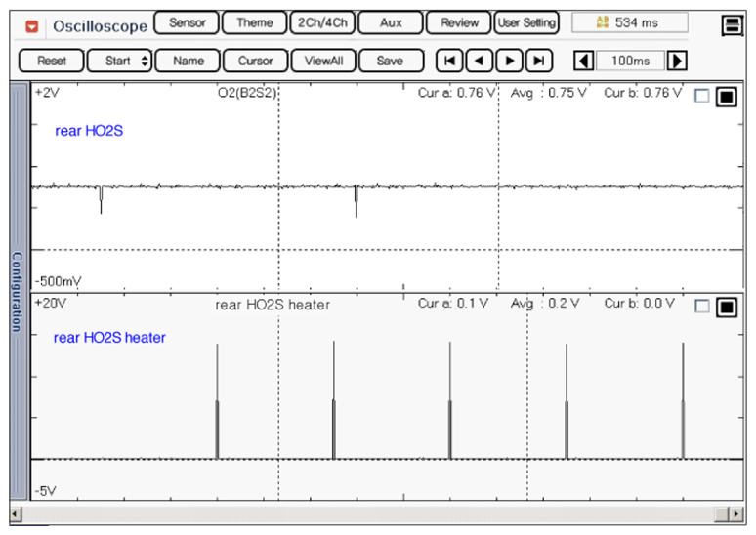Image resolution: width=756 pixels, height=535 pixels.
Task: Jump to first frame of waveform
Action: [x=448, y=61]
